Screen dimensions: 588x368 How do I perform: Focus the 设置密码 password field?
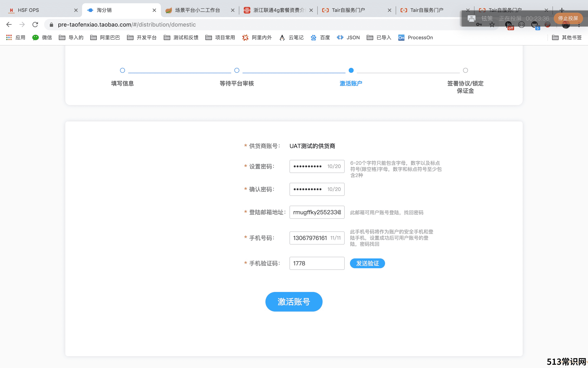[317, 166]
